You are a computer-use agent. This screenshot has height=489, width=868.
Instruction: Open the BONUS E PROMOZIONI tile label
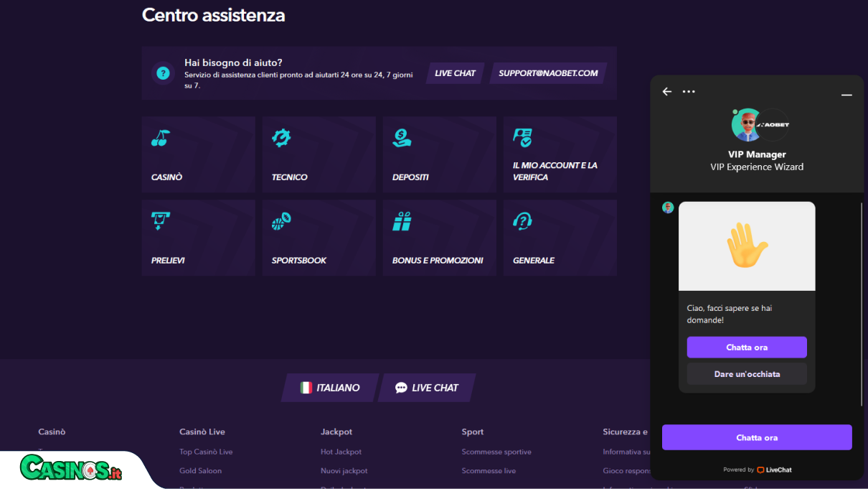pyautogui.click(x=438, y=261)
